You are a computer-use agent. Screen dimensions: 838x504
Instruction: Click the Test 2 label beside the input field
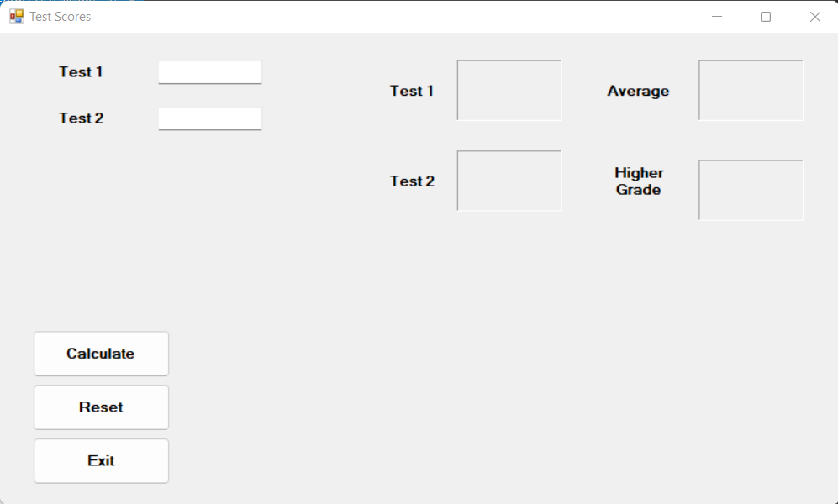pos(81,118)
